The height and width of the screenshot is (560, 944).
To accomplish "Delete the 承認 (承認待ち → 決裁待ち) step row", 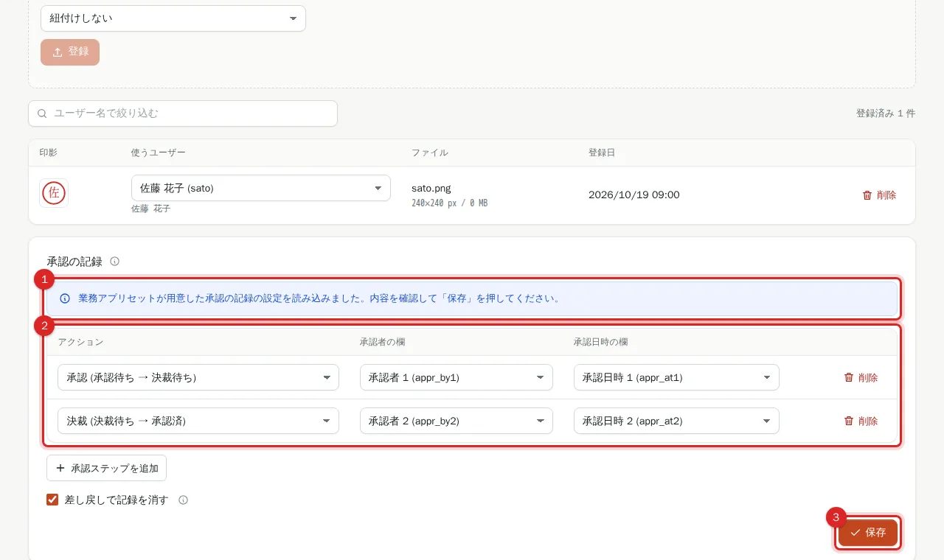I will [x=861, y=377].
